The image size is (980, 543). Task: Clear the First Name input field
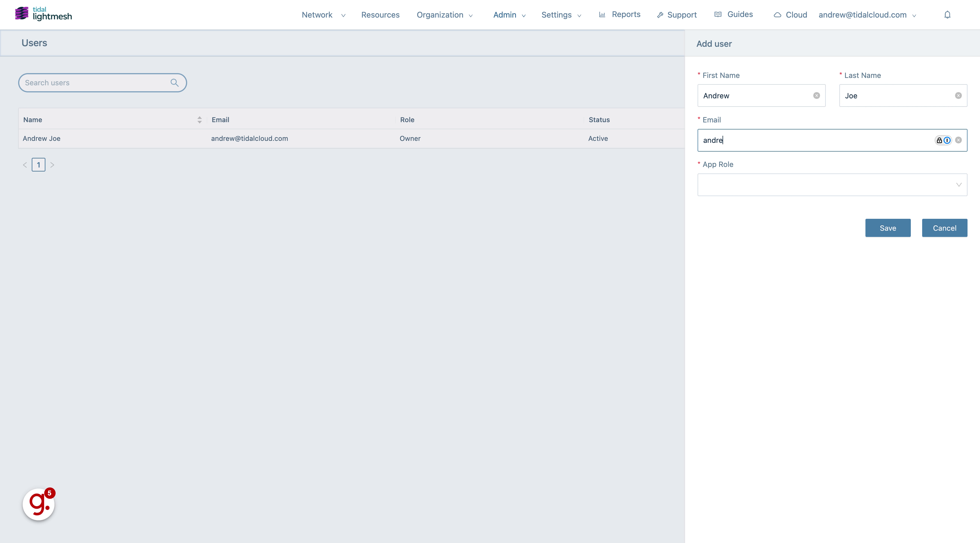(816, 95)
